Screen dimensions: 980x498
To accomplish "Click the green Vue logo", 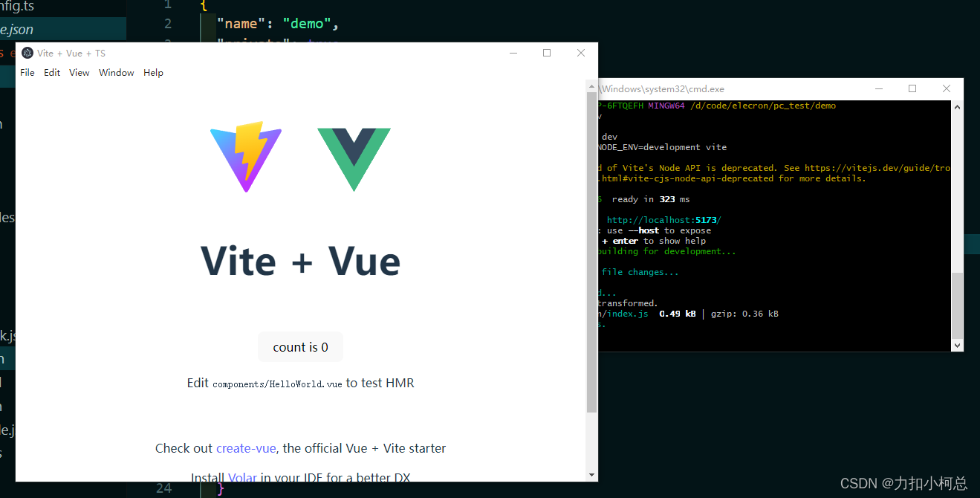I will point(354,159).
